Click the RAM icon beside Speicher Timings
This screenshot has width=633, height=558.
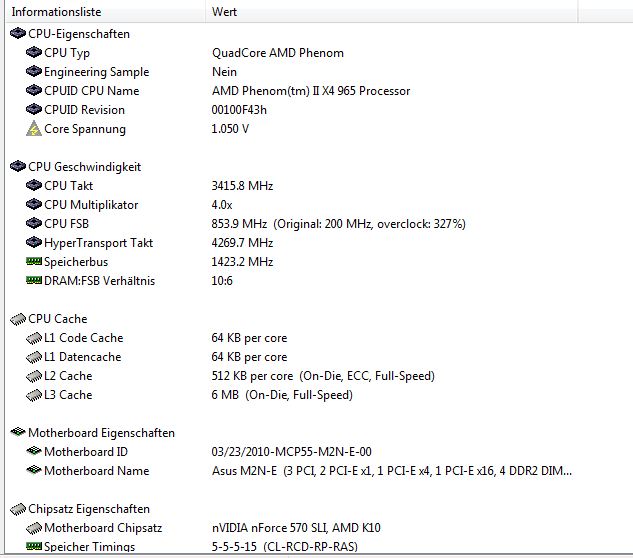click(34, 546)
